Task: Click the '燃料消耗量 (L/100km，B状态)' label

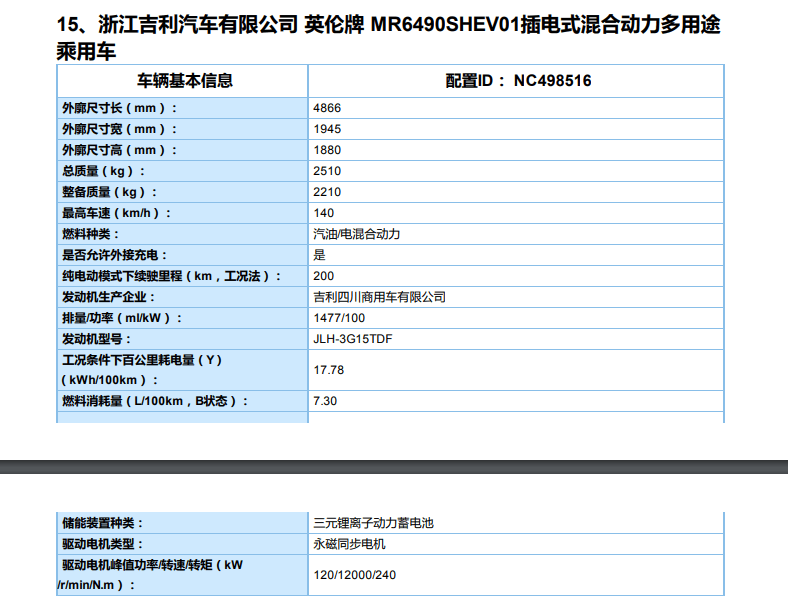Action: [155, 401]
